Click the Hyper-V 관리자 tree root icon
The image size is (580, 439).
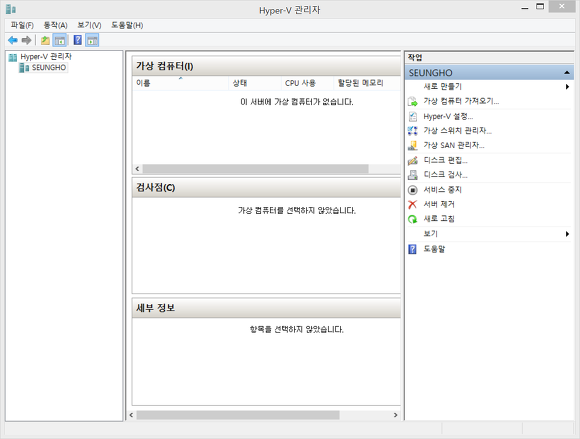pyautogui.click(x=13, y=57)
